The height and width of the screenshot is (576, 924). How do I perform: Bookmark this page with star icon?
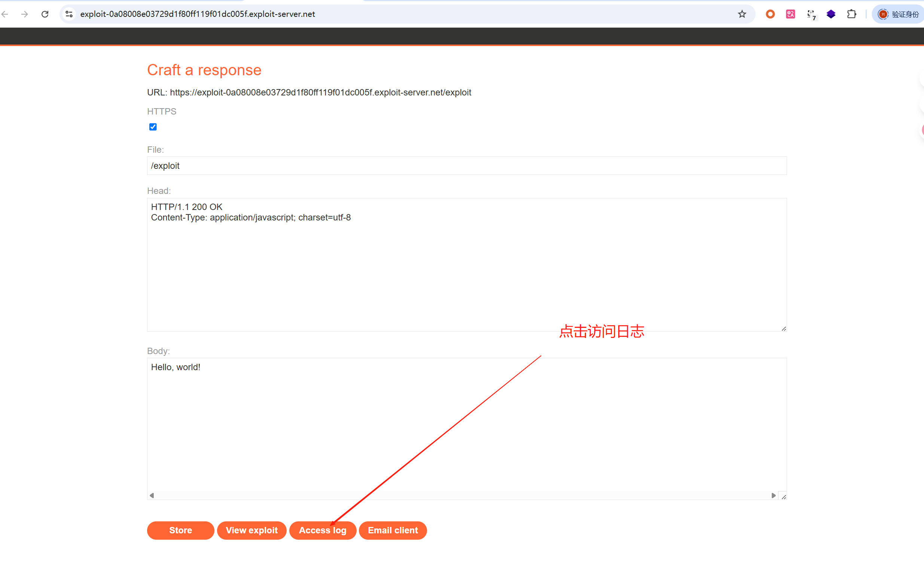point(742,14)
